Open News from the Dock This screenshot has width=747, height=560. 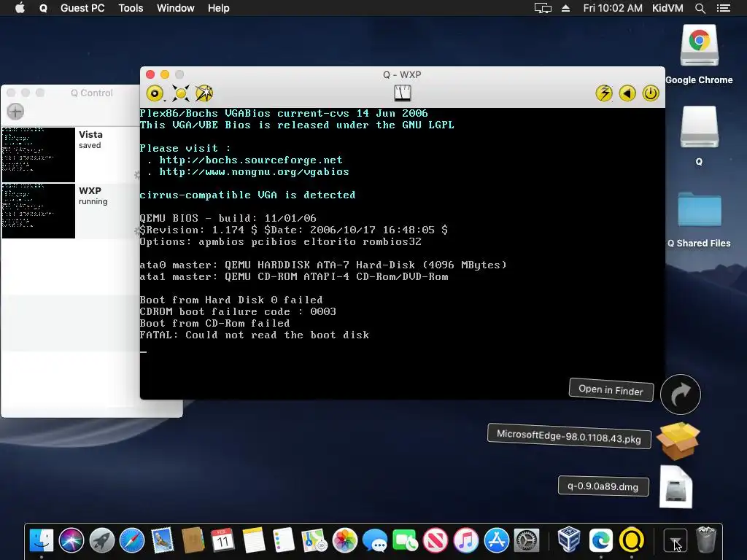click(x=436, y=540)
